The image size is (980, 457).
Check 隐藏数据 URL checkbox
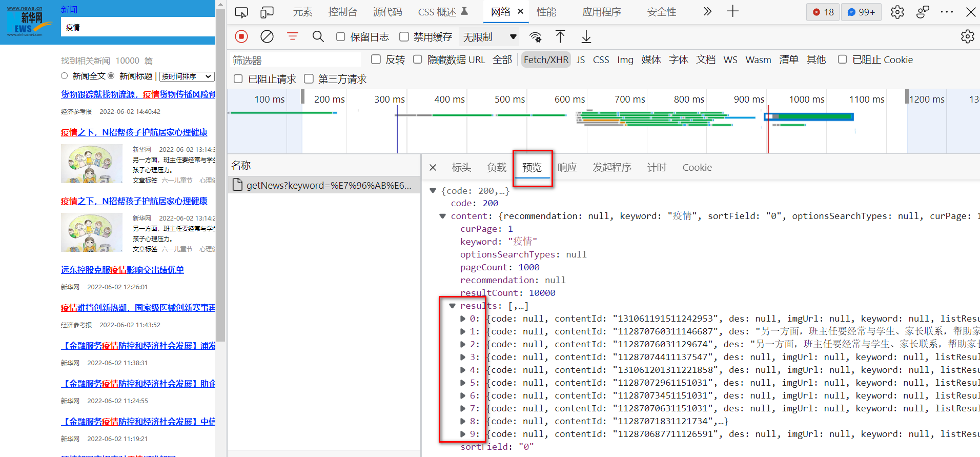click(x=418, y=59)
